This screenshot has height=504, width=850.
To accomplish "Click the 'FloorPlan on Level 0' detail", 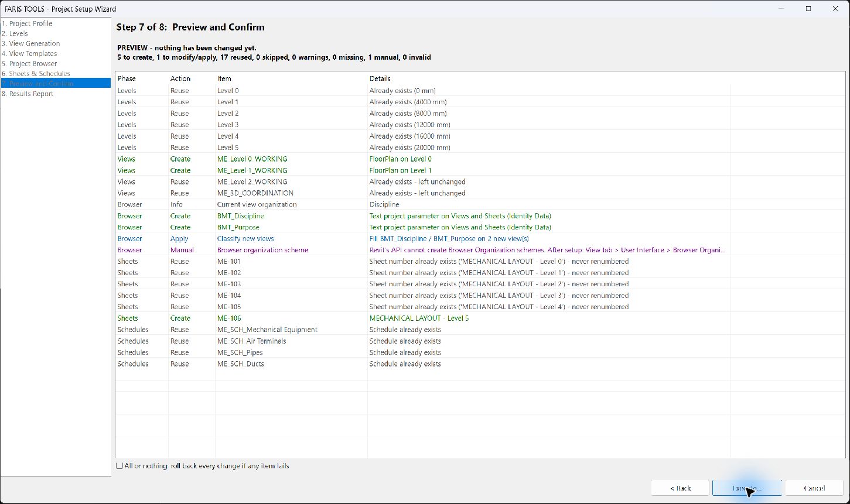I will 401,159.
